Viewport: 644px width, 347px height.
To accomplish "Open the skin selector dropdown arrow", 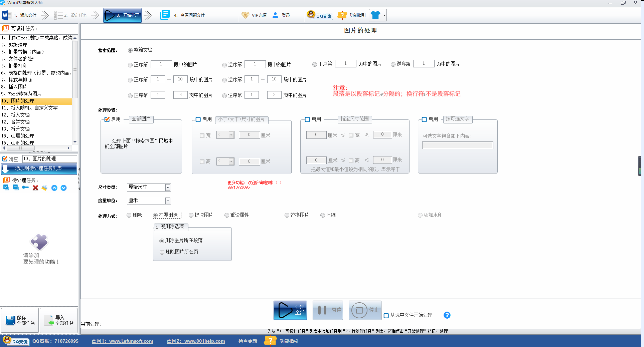I will coord(384,15).
